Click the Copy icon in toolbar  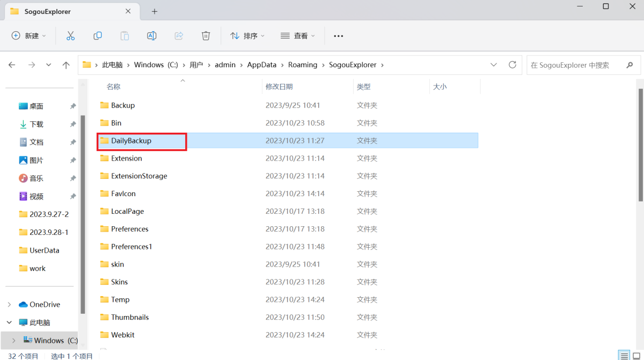[x=98, y=36]
